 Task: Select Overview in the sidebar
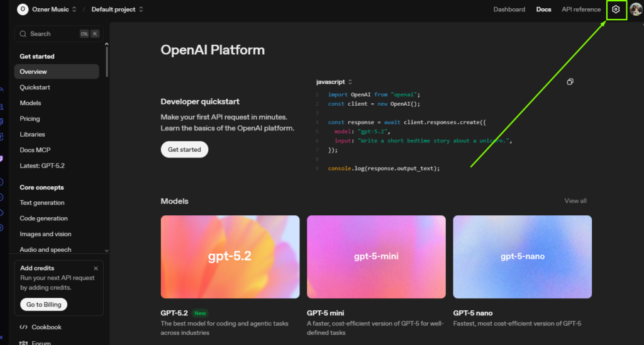click(x=57, y=72)
